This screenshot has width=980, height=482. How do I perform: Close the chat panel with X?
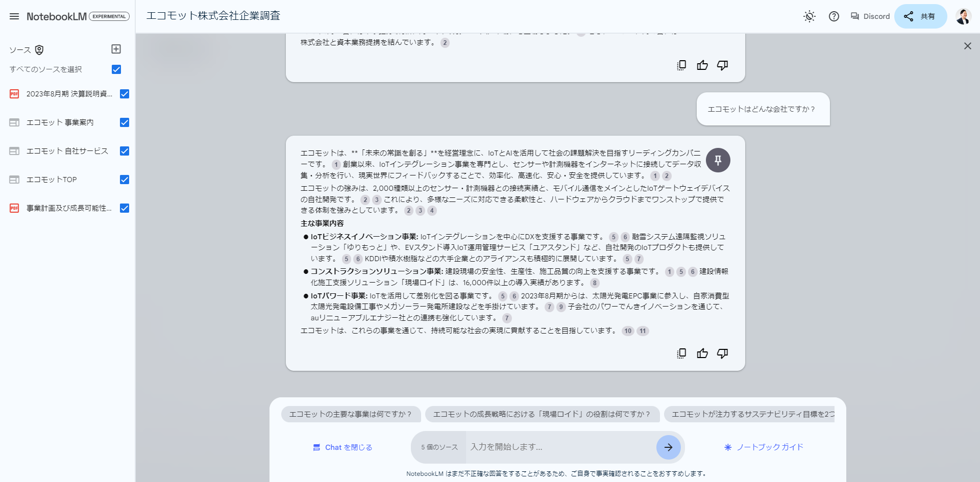(x=968, y=46)
